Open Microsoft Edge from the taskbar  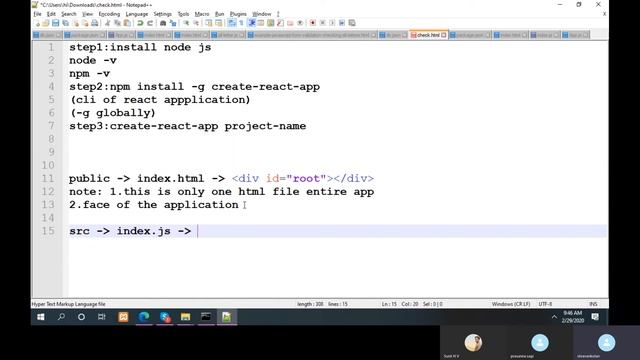tap(144, 317)
